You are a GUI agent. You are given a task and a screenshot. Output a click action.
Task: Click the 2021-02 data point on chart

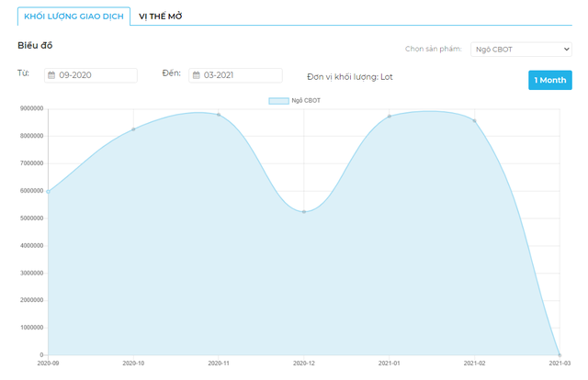[475, 120]
